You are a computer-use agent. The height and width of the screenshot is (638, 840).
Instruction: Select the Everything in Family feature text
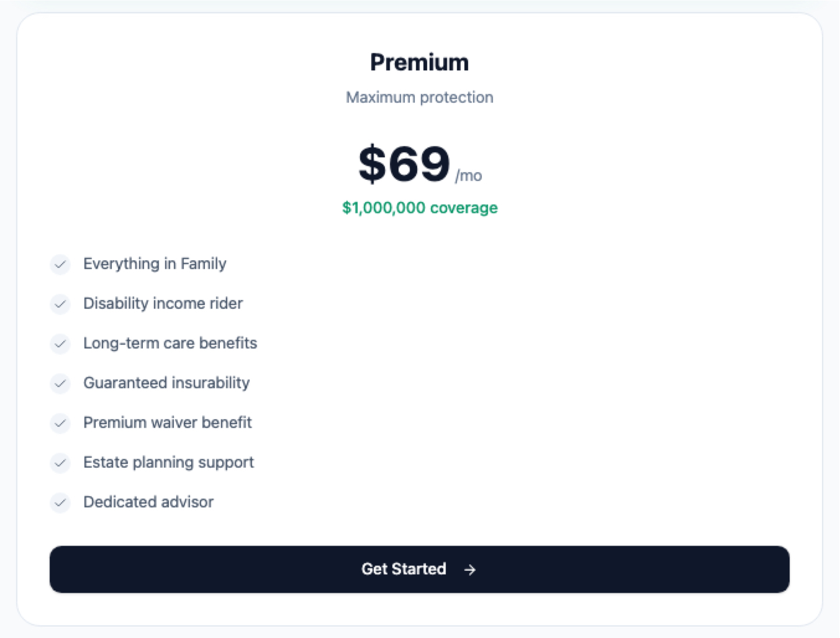click(x=155, y=264)
